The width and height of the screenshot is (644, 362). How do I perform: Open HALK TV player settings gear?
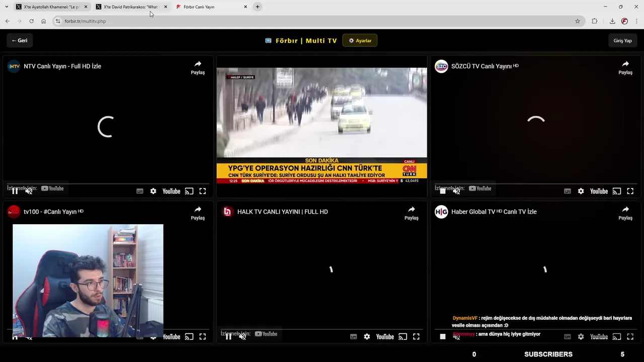point(367,337)
